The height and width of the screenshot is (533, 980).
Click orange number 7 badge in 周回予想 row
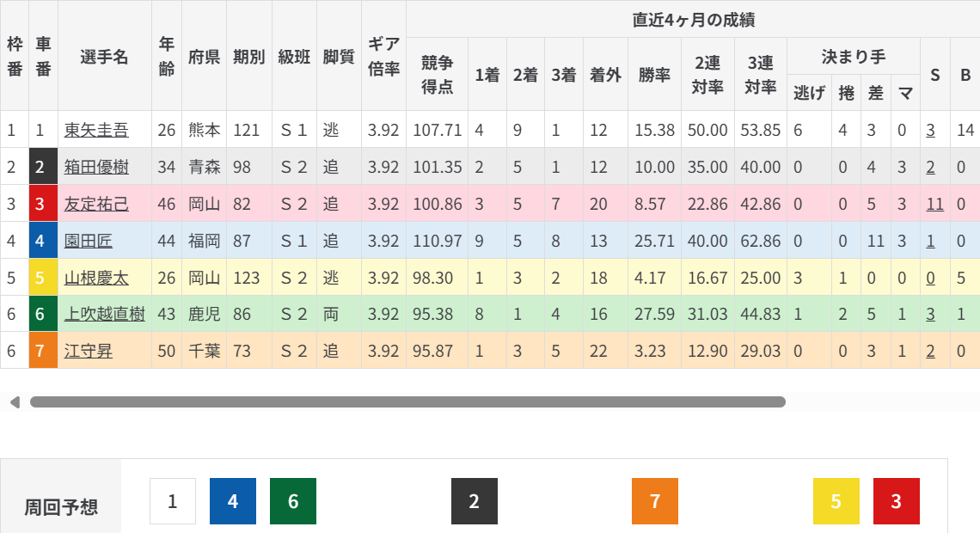(655, 501)
